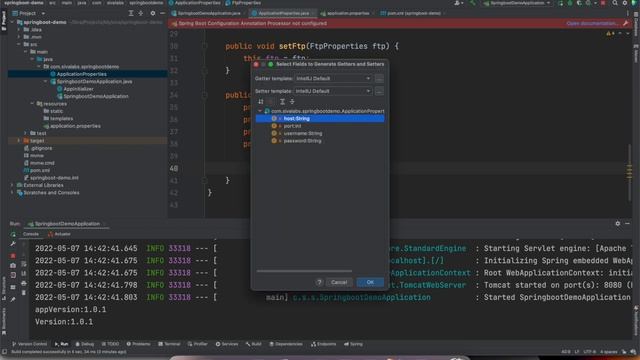The image size is (640, 360).
Task: Expand the target folder
Action: click(x=19, y=140)
